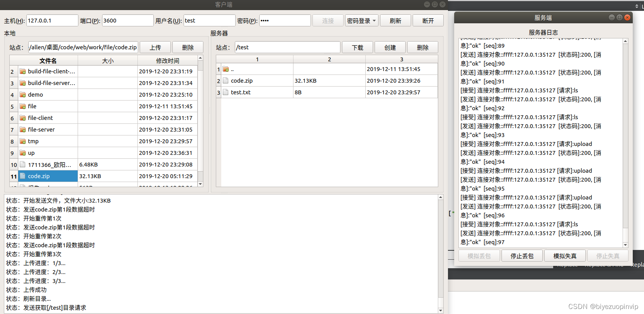Select local row '1711366_欧阳...'
The height and width of the screenshot is (314, 644).
click(x=50, y=165)
